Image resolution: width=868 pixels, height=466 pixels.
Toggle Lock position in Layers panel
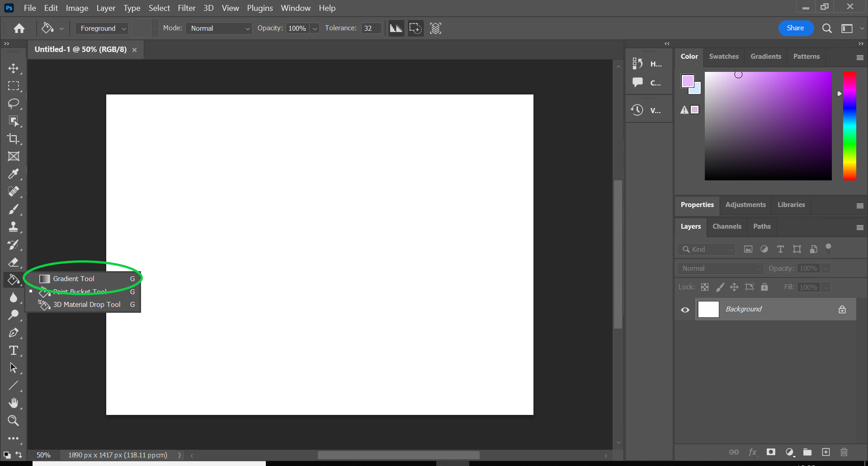coord(734,287)
